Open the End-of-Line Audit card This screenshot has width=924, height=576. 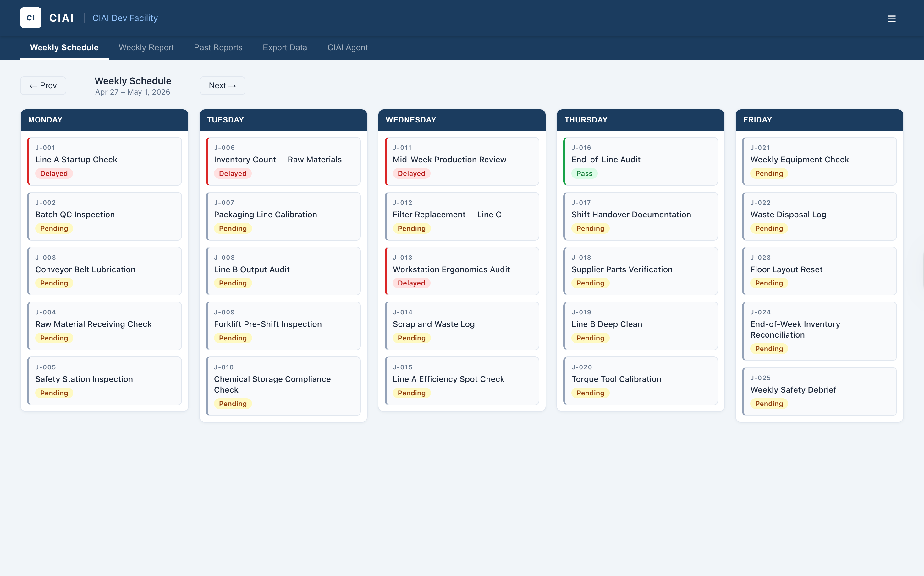point(641,161)
